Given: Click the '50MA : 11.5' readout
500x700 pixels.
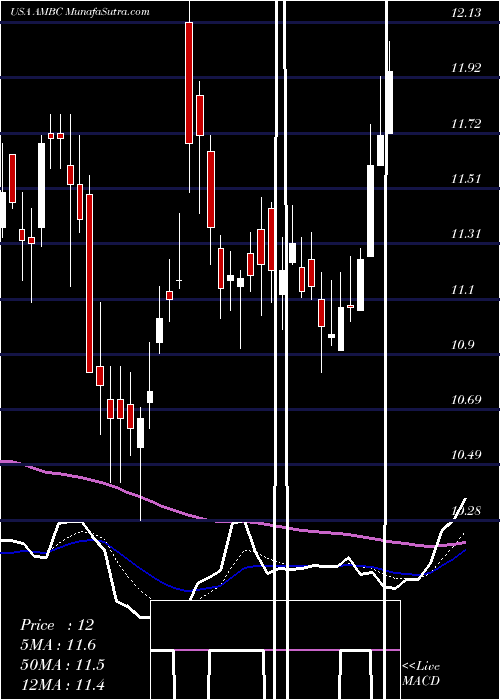Looking at the screenshot, I should click(x=62, y=664).
